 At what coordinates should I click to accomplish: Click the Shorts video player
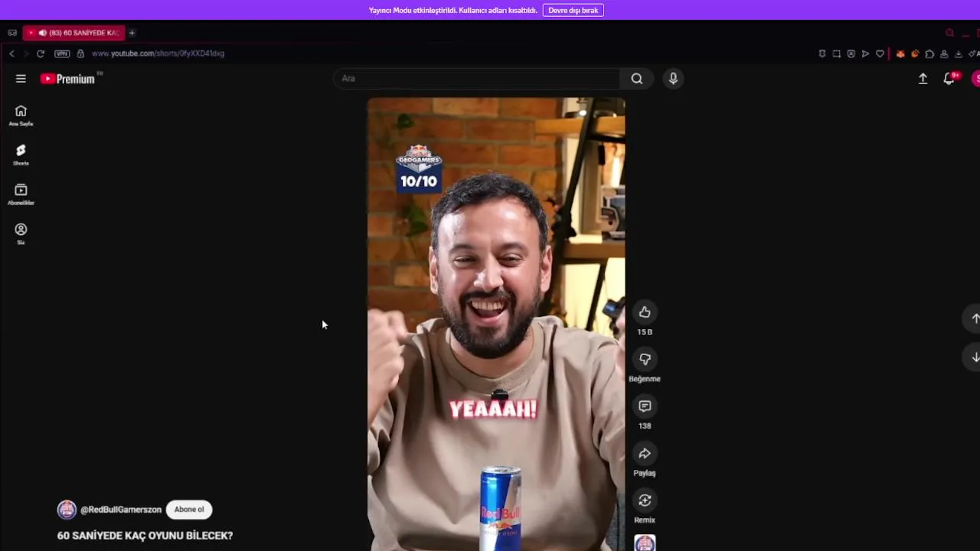click(496, 324)
